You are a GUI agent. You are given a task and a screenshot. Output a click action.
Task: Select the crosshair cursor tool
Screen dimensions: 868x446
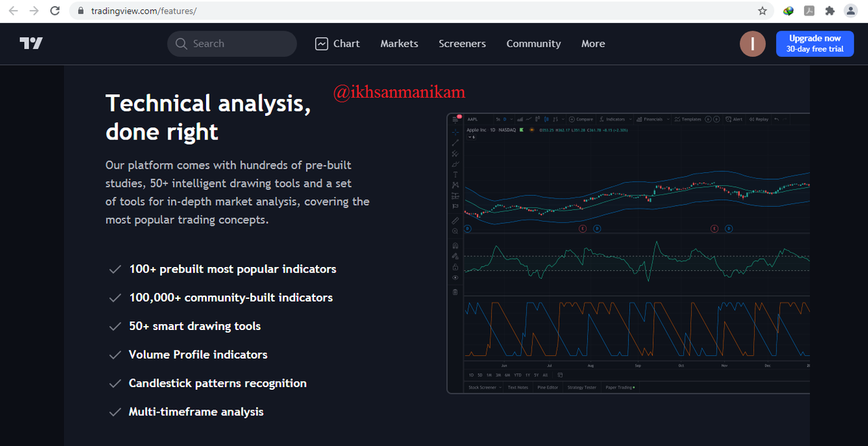[x=455, y=131]
